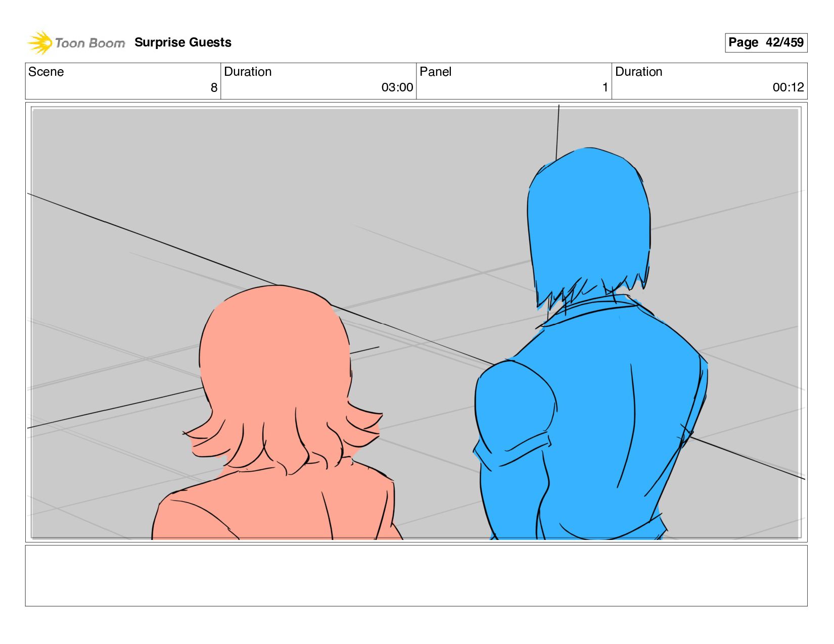Click the scene number '8' value
Image resolution: width=834 pixels, height=644 pixels.
(214, 87)
